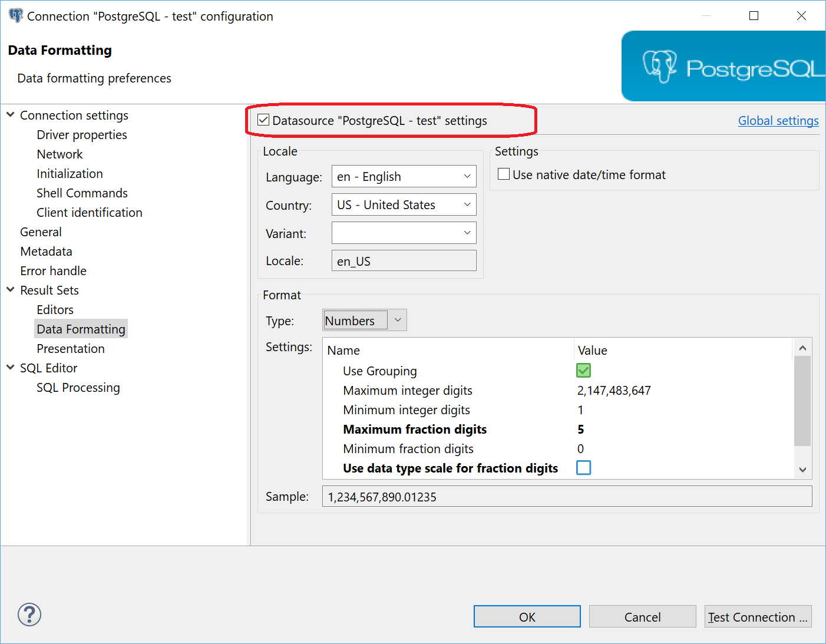The height and width of the screenshot is (644, 826).
Task: Open the Global settings link
Action: pos(778,120)
